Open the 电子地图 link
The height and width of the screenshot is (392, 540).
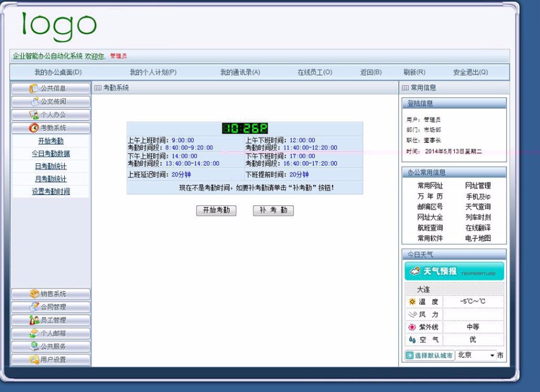[478, 238]
